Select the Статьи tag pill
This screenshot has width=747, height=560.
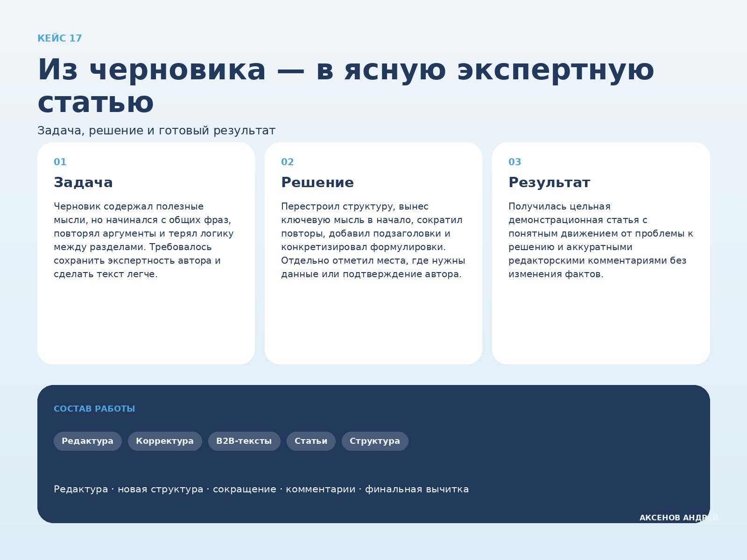(x=311, y=441)
